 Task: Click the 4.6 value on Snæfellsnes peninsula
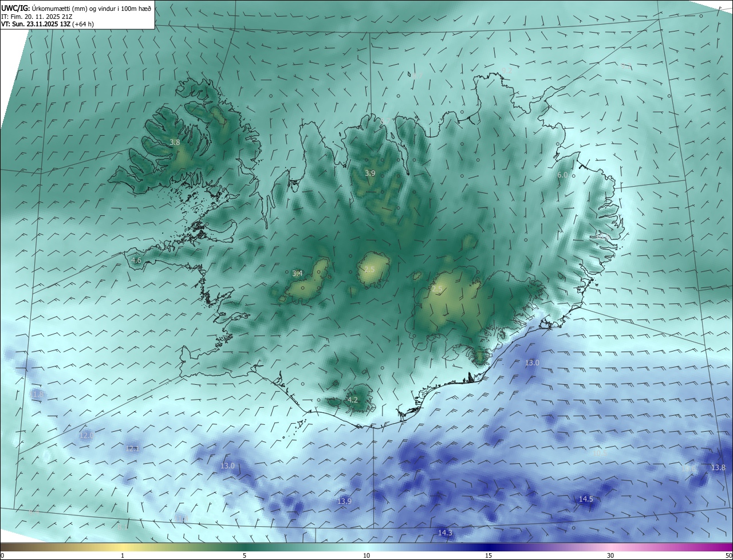coord(136,260)
